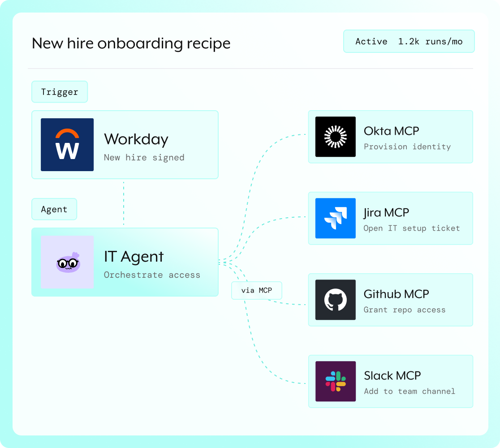Click the "Orchestrate access" text

tap(152, 275)
